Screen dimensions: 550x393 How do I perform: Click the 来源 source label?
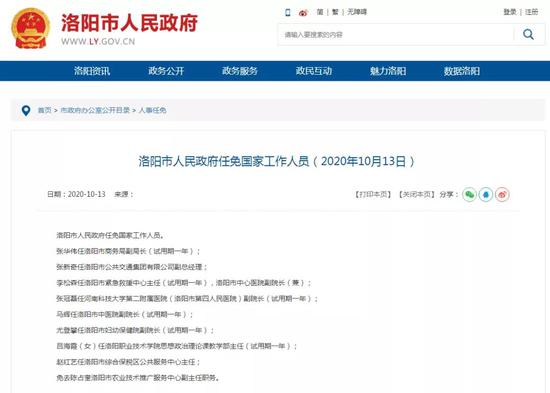123,194
